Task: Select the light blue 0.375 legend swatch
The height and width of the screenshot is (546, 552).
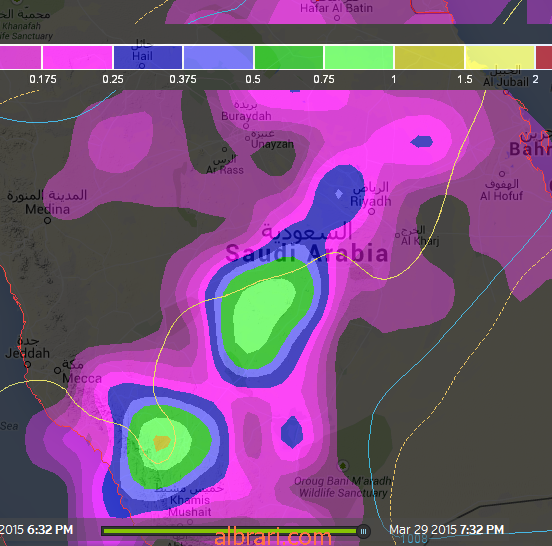Action: (218, 57)
